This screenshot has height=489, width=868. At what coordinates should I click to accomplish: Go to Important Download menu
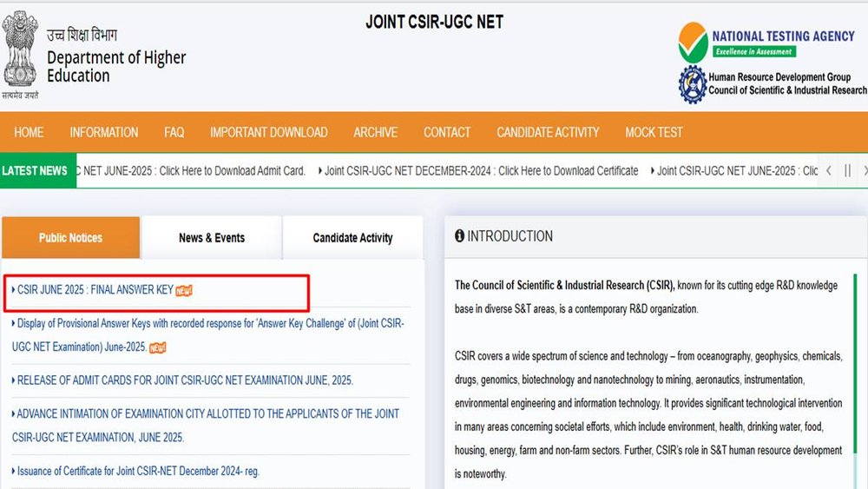tap(268, 133)
